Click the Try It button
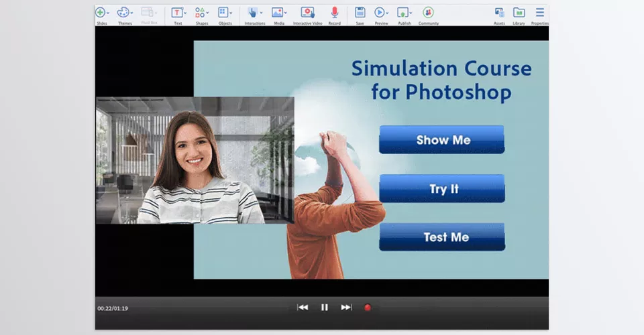Viewport: 644px width, 335px height. click(442, 189)
